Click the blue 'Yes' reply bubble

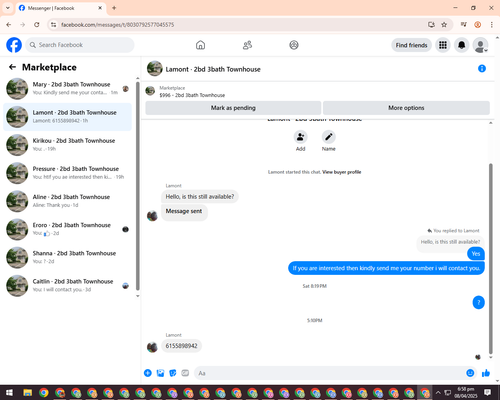point(476,254)
